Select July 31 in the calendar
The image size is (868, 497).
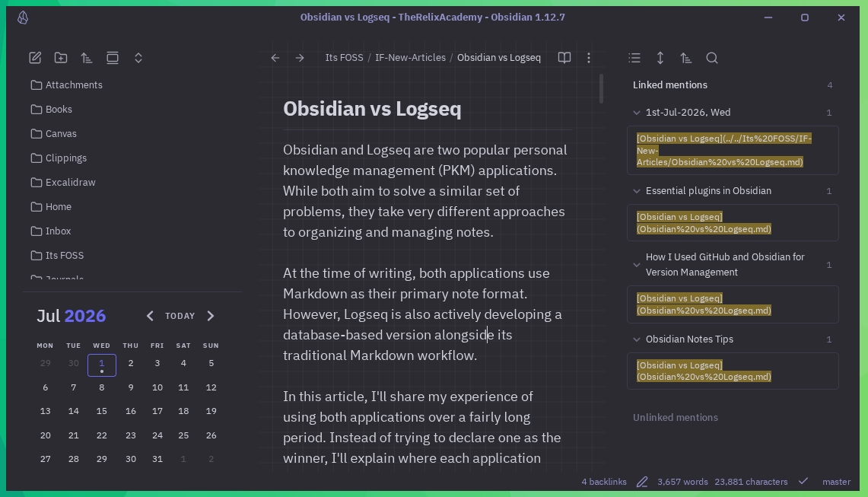tap(157, 459)
